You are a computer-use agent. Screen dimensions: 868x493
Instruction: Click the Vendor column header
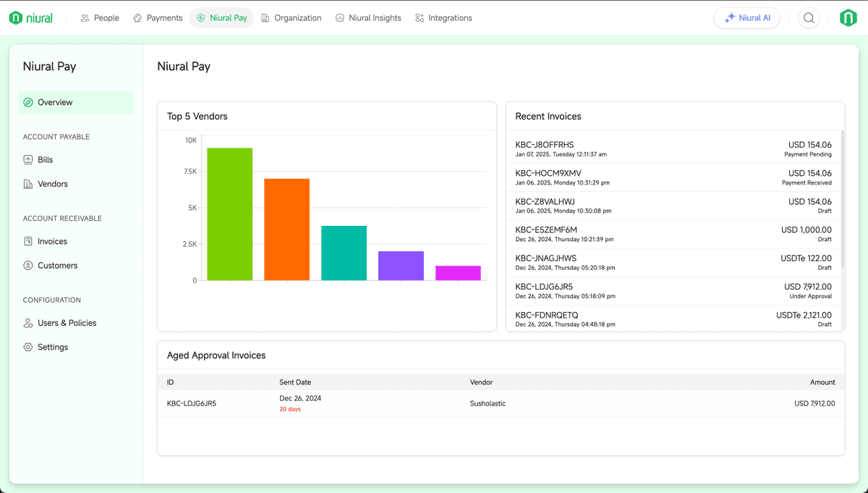[481, 382]
